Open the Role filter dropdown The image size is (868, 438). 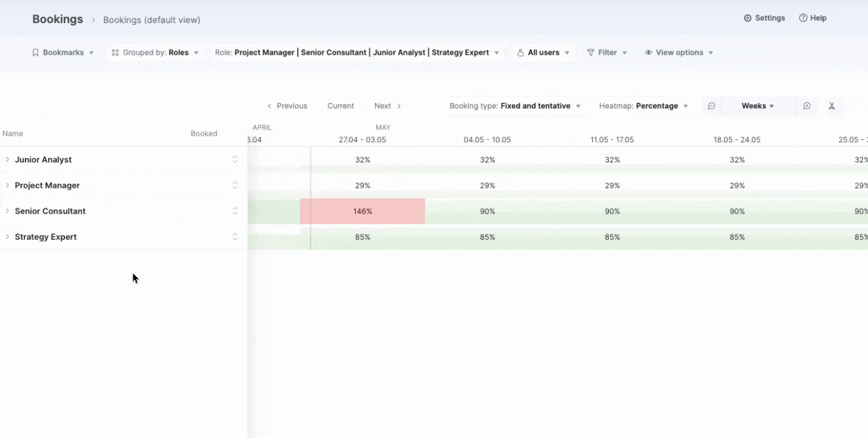(357, 53)
